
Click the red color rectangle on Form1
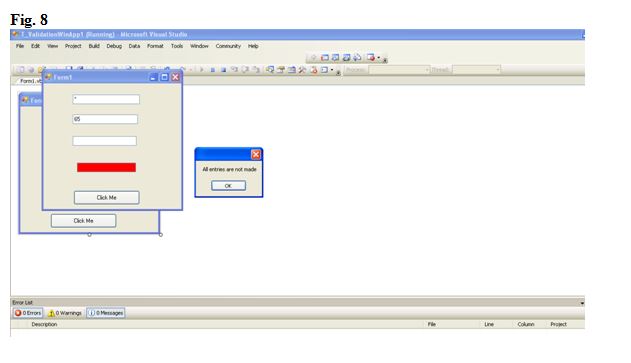coord(106,167)
